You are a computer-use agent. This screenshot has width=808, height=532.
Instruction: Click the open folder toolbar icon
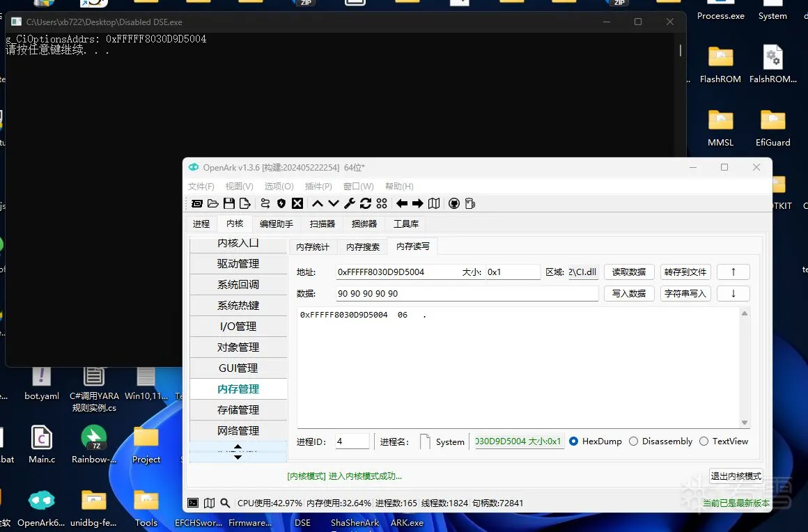coord(213,203)
